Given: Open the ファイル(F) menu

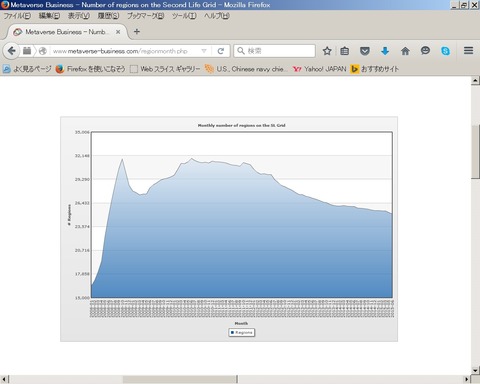Looking at the screenshot, I should click(x=17, y=16).
